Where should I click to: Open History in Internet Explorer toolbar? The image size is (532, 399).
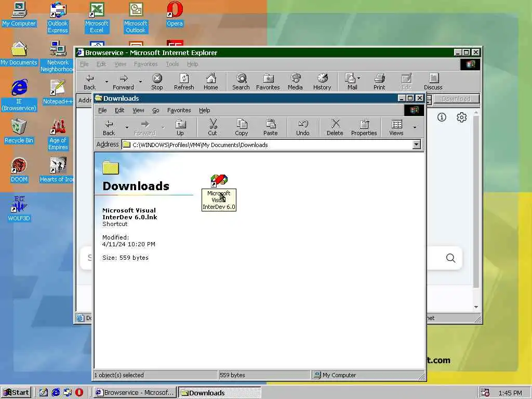[x=322, y=82]
